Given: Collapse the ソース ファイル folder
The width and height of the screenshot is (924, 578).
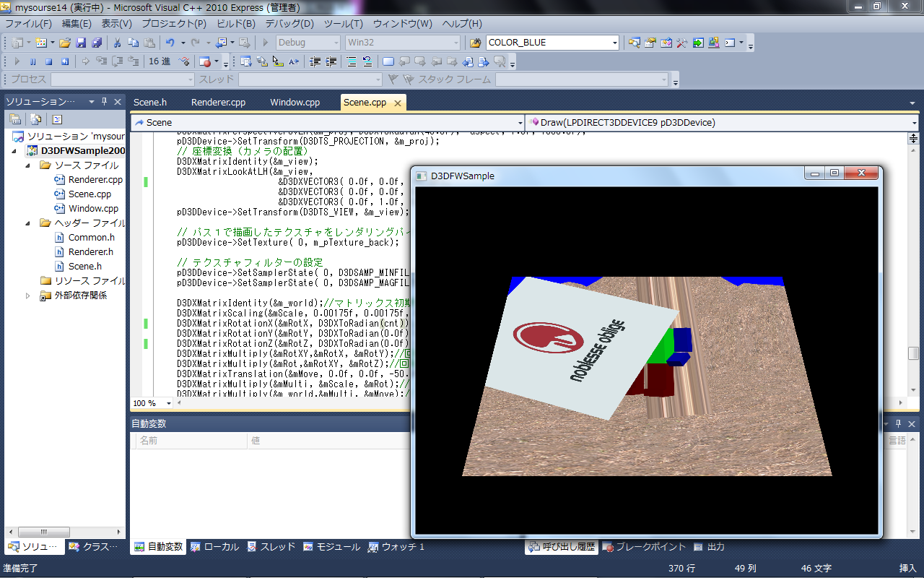Looking at the screenshot, I should click(28, 165).
